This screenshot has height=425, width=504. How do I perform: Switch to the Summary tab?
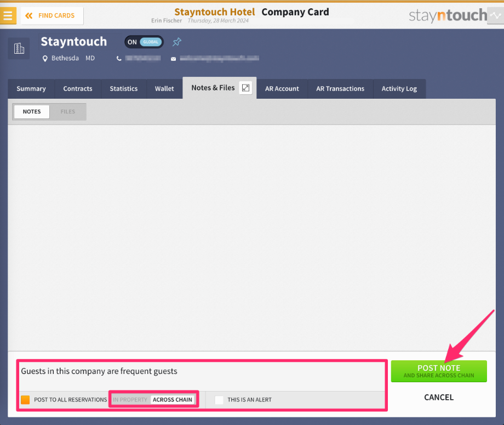tap(31, 89)
